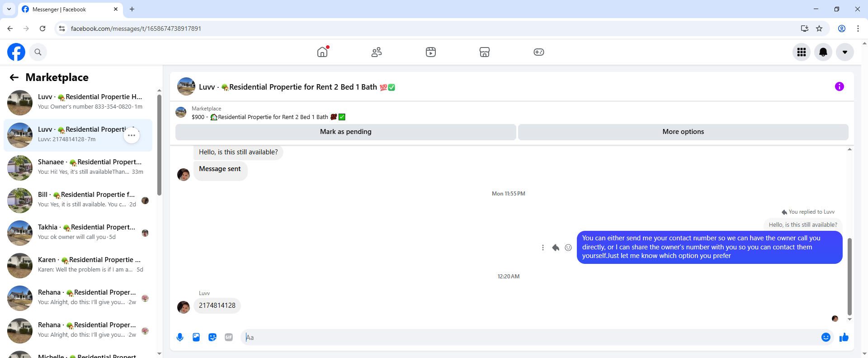Screen dimensions: 868x358
Task: Open the Gaming controller icon
Action: coord(539,52)
